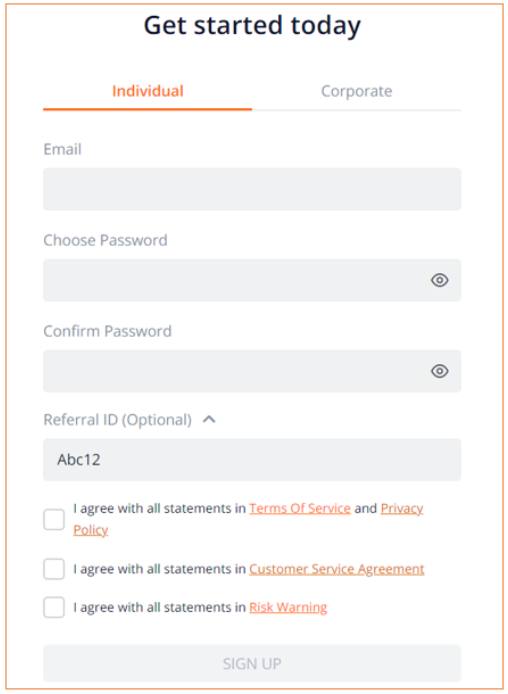Screen dimensions: 508x694
Task: Open the Customer Service Agreement link
Action: (337, 569)
